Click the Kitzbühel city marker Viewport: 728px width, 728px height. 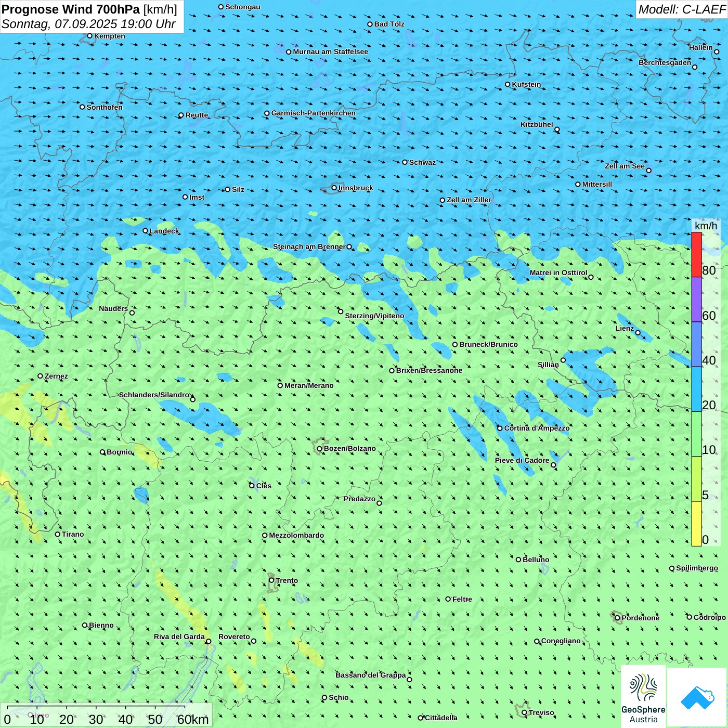pos(557,129)
